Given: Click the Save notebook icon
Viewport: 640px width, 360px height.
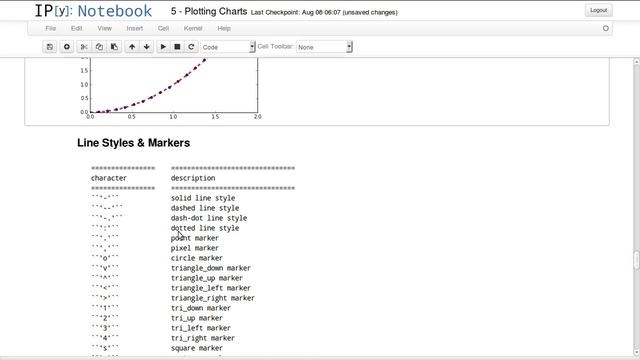Looking at the screenshot, I should click(50, 47).
